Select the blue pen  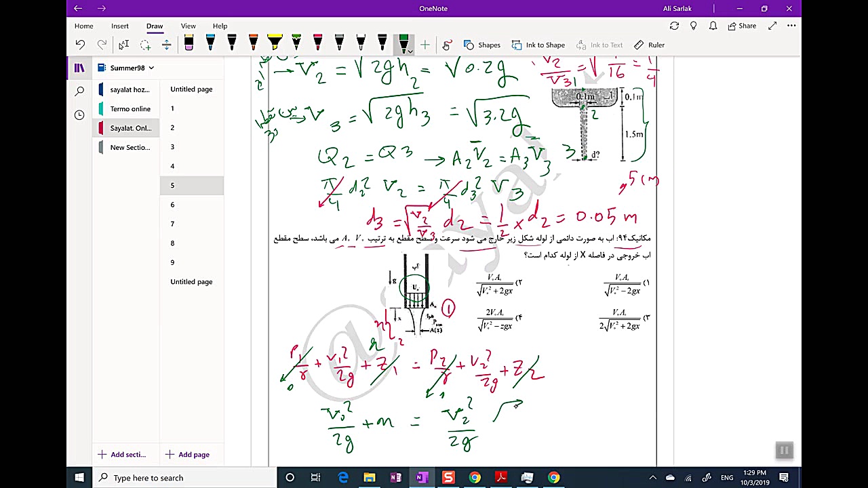pos(210,44)
